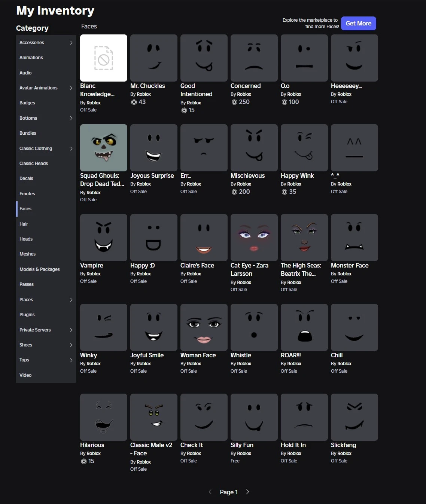426x504 pixels.
Task: Select the Heeeeeey... face thumbnail
Action: pos(355,58)
